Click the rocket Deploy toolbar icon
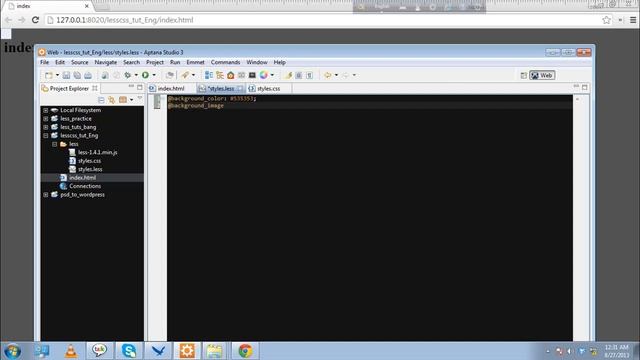 [185, 75]
